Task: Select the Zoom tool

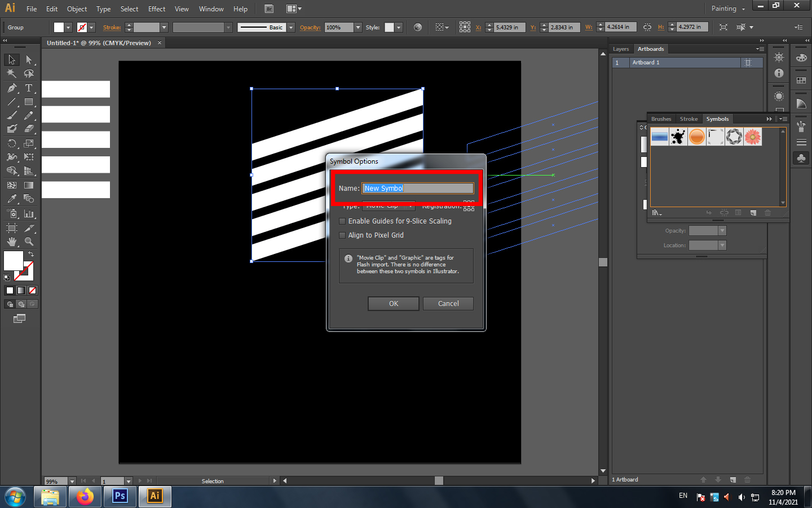Action: pyautogui.click(x=29, y=242)
